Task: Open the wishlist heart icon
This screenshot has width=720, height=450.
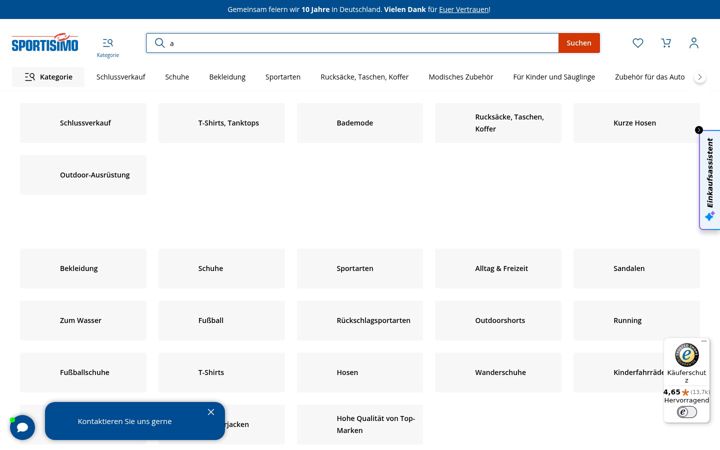Action: 638,43
